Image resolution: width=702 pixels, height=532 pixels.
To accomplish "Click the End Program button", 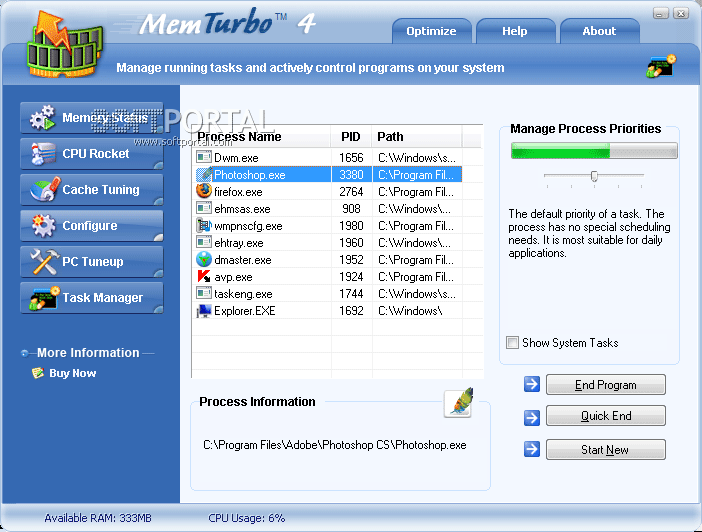I will pos(605,385).
